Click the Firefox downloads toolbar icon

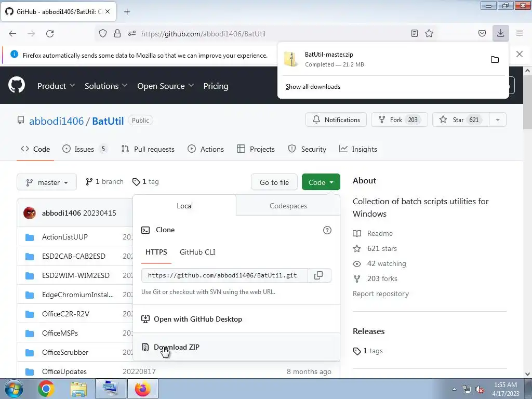[501, 33]
